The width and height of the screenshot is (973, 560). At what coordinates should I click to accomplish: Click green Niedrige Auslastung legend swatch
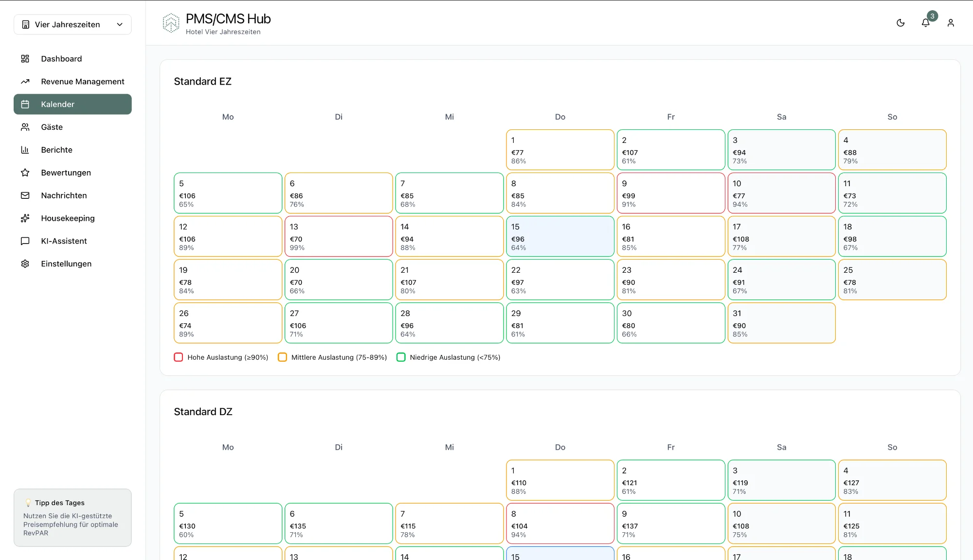(x=401, y=357)
